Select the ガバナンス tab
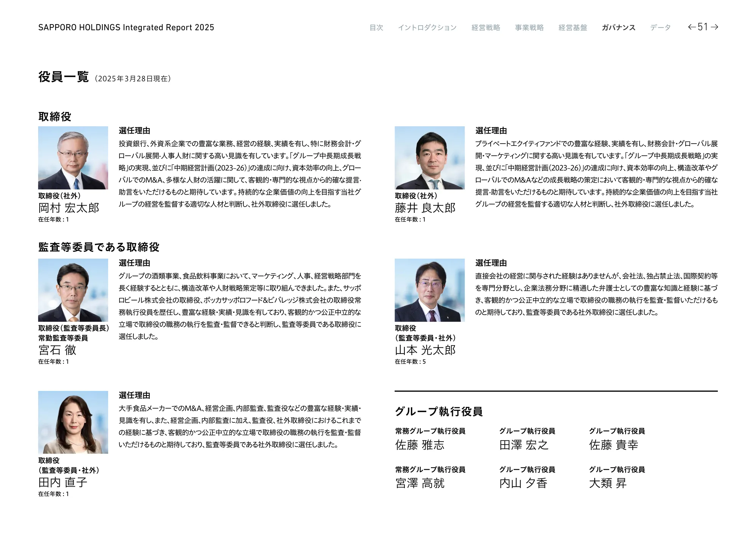The image size is (756, 535). 618,28
